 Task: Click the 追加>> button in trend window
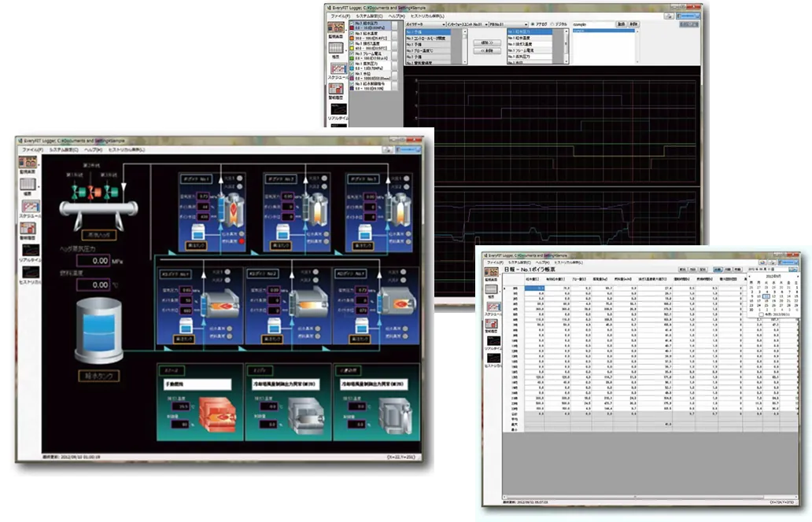pyautogui.click(x=487, y=42)
